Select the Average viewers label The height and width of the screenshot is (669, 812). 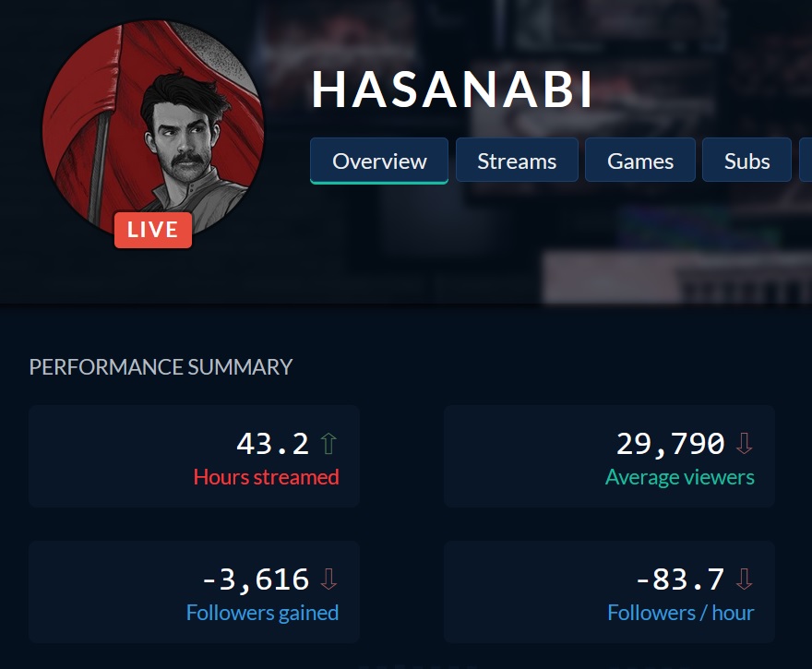(x=679, y=477)
